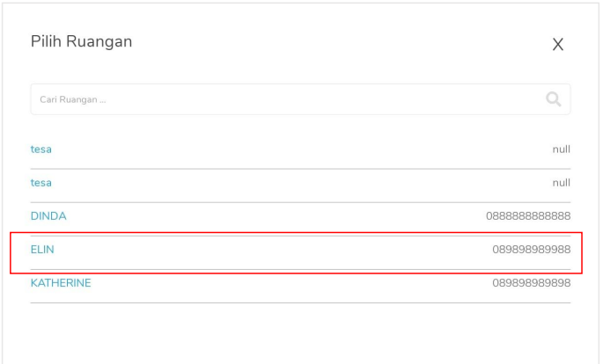Click phone number 0888888888888
Viewport: 603px width, 364px height.
528,216
